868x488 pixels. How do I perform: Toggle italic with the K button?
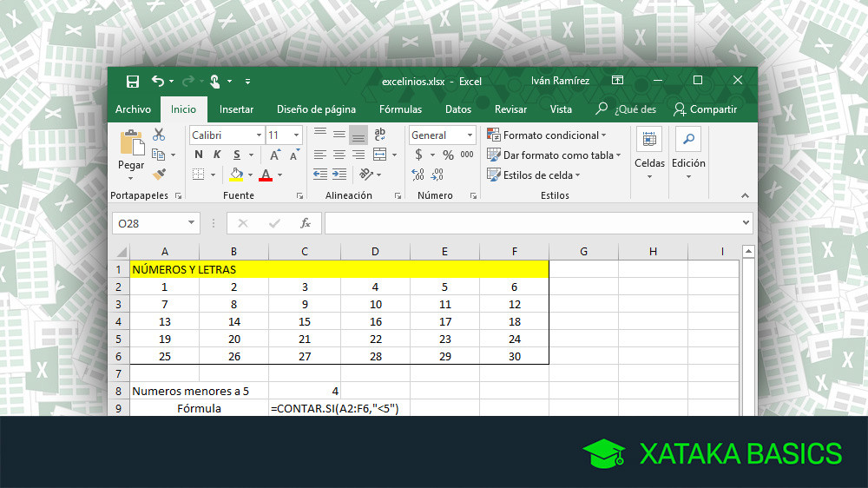[x=218, y=155]
